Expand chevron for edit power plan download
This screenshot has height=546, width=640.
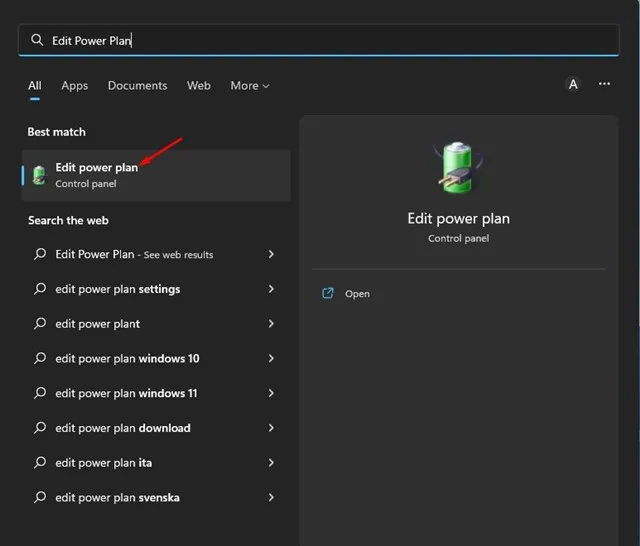click(x=271, y=428)
